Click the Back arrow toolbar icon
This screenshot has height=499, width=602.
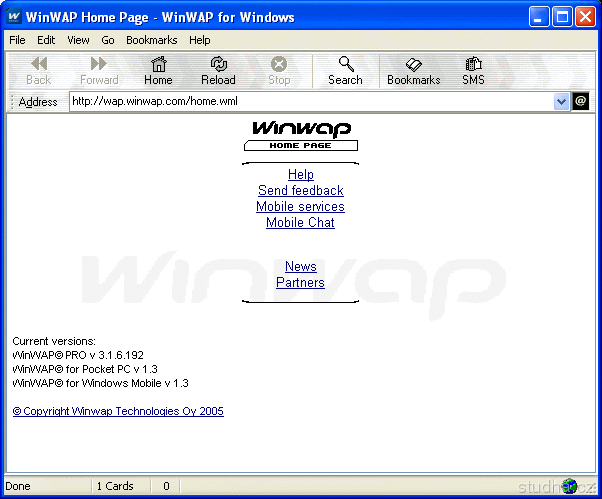[39, 64]
